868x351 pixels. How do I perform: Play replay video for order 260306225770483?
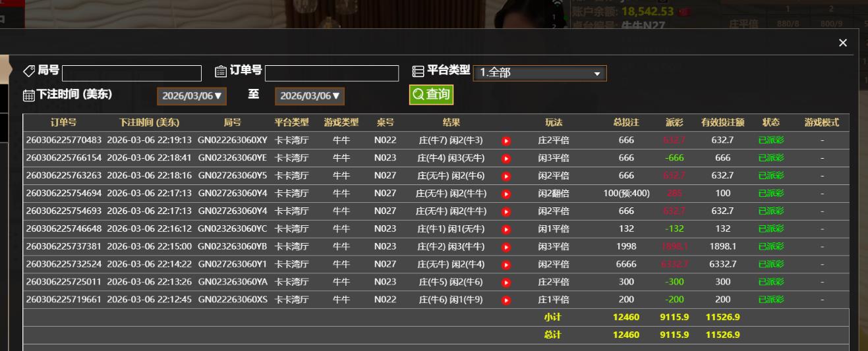506,140
